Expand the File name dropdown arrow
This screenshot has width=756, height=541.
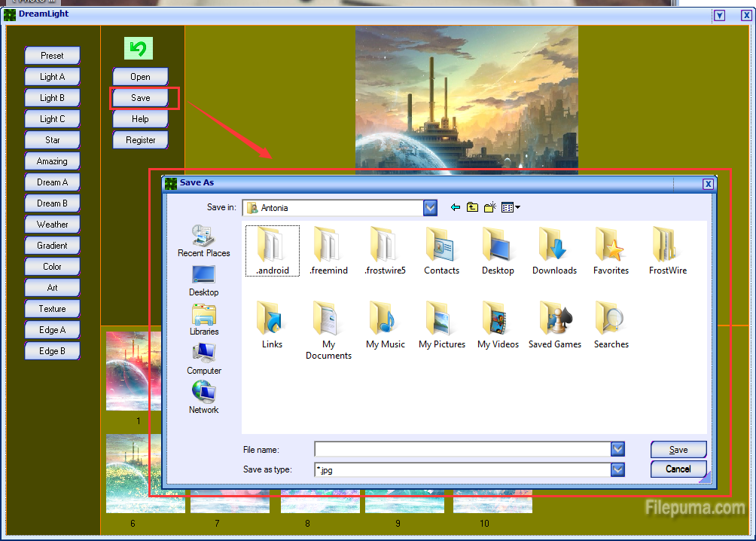click(617, 450)
